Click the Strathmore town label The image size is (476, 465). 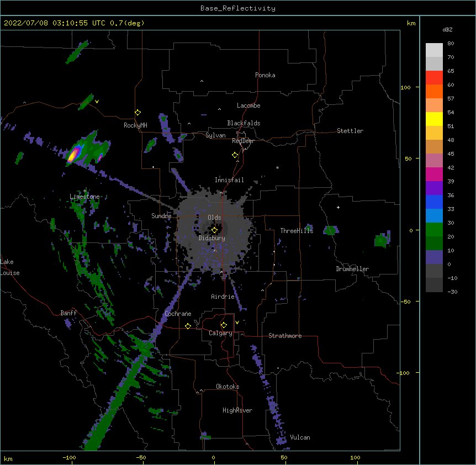[285, 336]
